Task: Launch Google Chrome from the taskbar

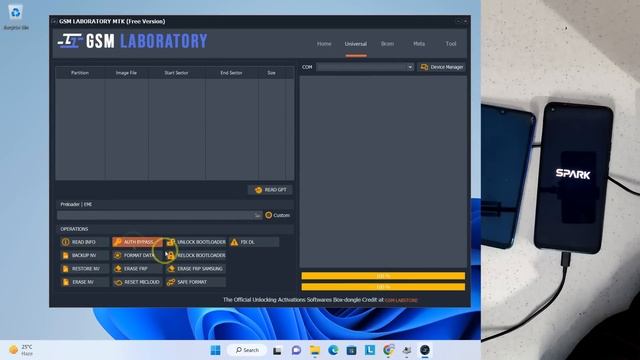Action: tap(389, 350)
